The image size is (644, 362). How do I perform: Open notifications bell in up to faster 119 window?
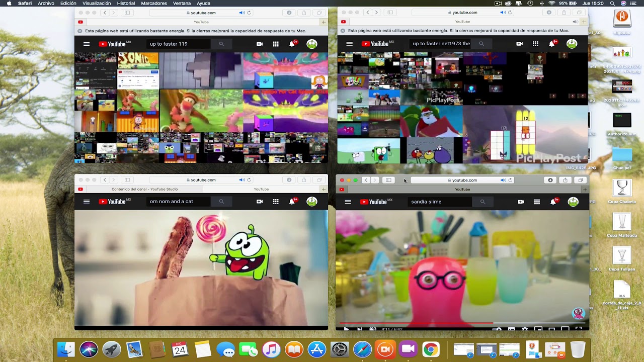[x=292, y=44]
